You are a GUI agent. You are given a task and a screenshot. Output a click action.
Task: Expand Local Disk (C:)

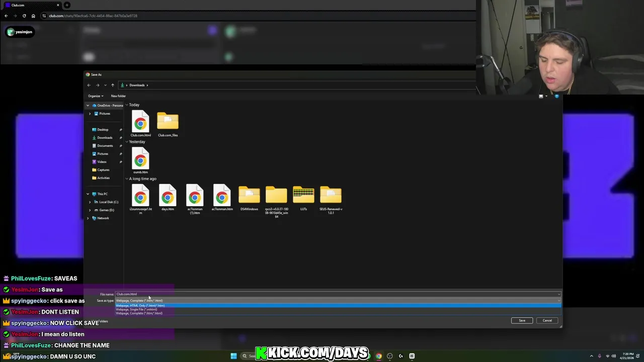click(x=90, y=202)
